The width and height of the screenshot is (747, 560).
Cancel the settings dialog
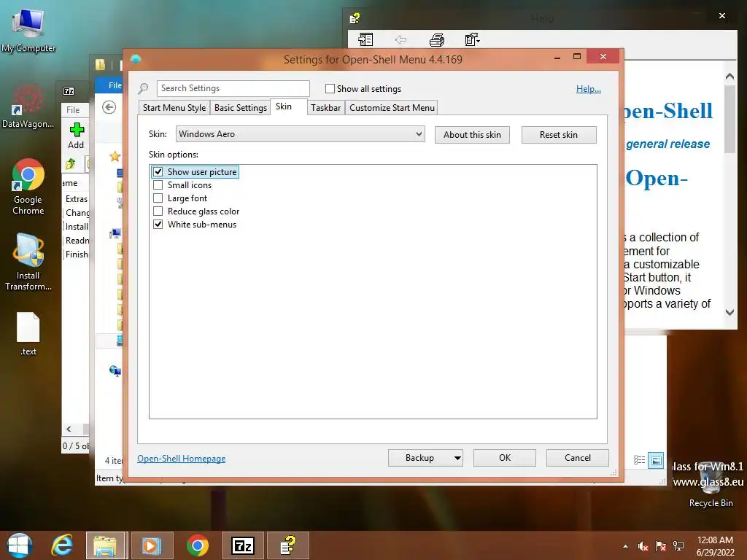click(578, 458)
